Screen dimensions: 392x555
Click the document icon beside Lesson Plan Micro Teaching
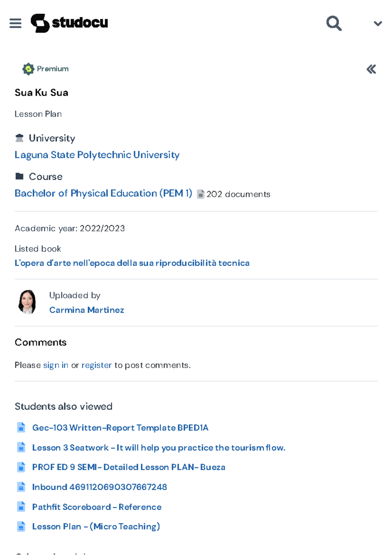[x=21, y=527]
